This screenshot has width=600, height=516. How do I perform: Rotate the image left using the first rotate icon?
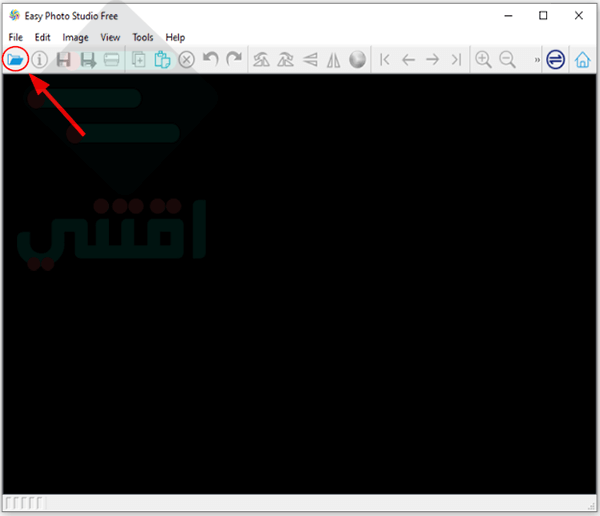click(x=261, y=60)
